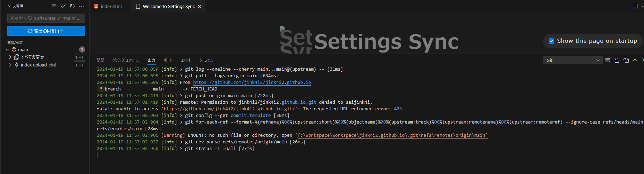The width and height of the screenshot is (644, 174).
Task: Uncheck Show this page on startup
Action: [x=551, y=41]
